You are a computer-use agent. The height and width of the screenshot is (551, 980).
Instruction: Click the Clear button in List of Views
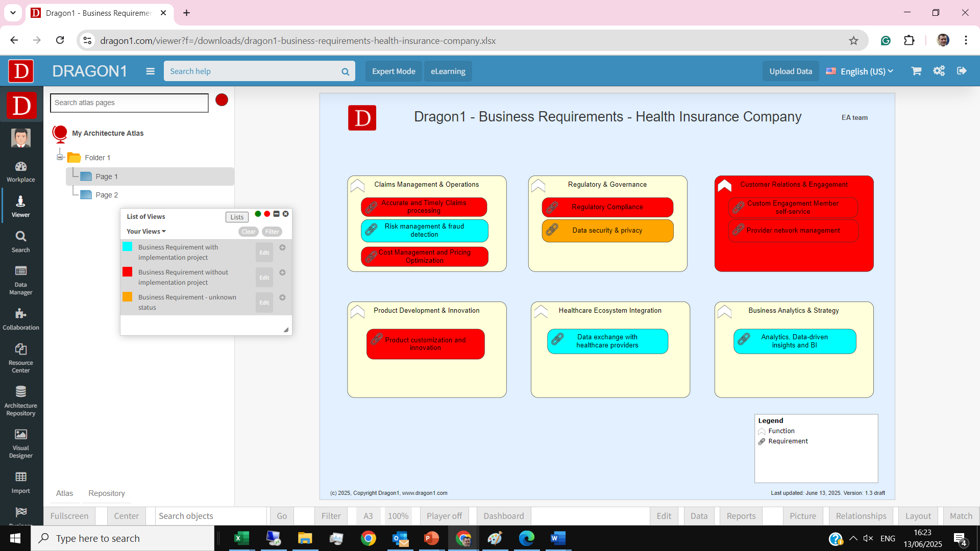[x=249, y=232]
